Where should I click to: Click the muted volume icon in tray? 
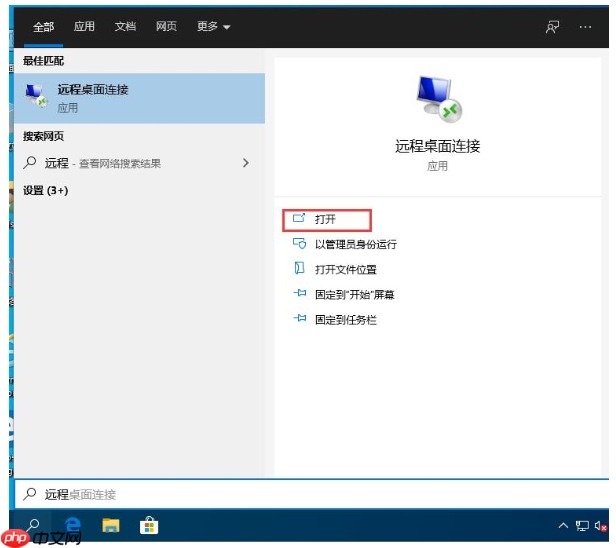601,526
